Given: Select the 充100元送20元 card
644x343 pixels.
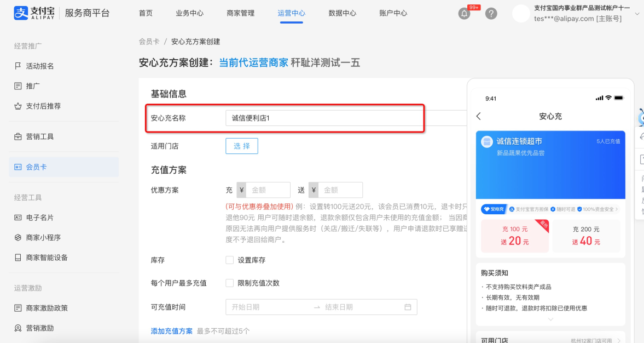Looking at the screenshot, I should pos(515,236).
